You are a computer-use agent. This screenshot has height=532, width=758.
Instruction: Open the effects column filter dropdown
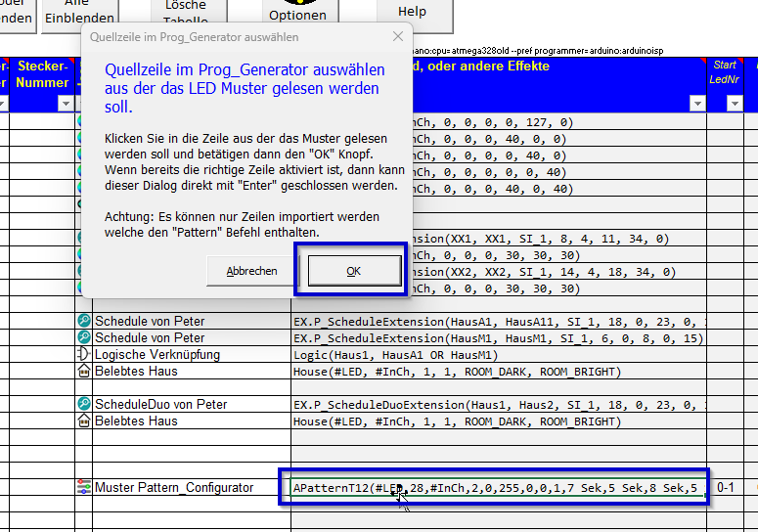696,104
